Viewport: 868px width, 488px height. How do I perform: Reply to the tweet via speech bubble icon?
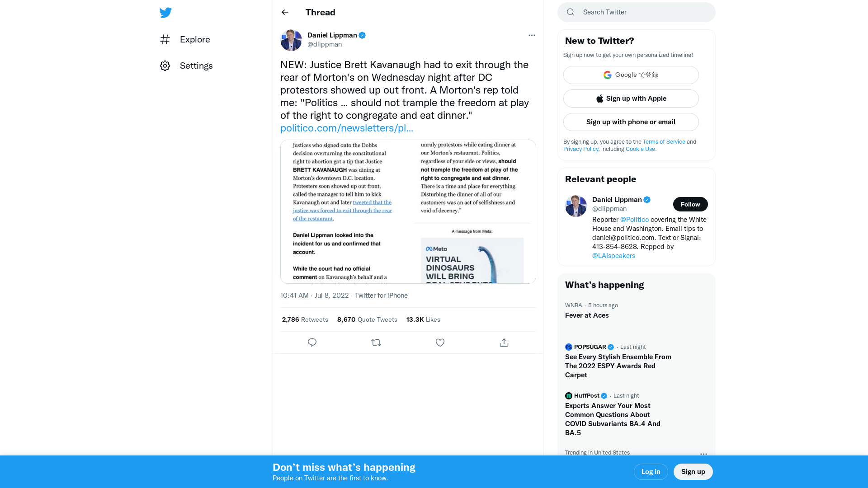(312, 343)
